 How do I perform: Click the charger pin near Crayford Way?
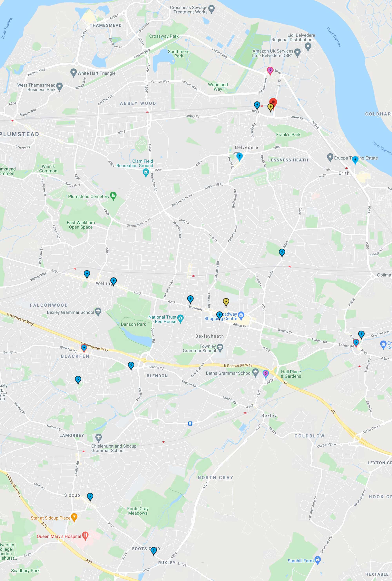361,334
